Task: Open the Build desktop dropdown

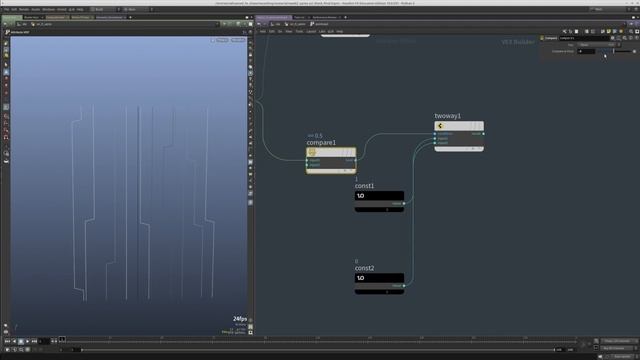Action: [x=105, y=9]
